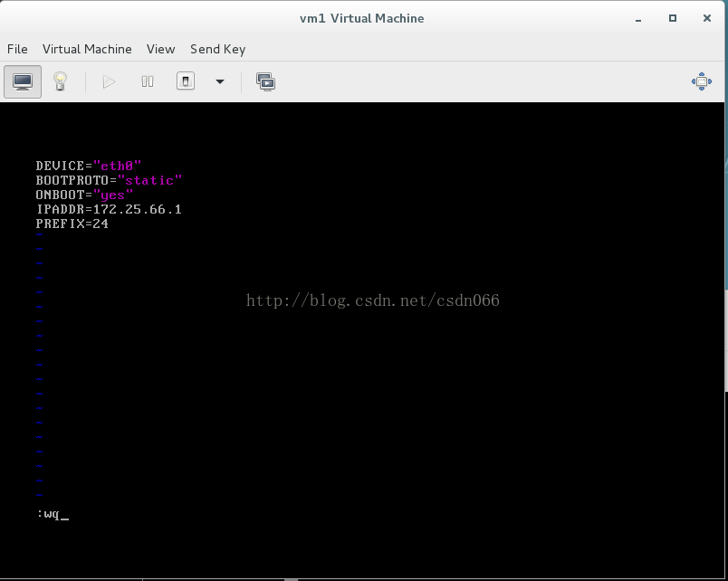Click the ONBOOT="yes" line
This screenshot has width=728, height=581.
coord(84,195)
